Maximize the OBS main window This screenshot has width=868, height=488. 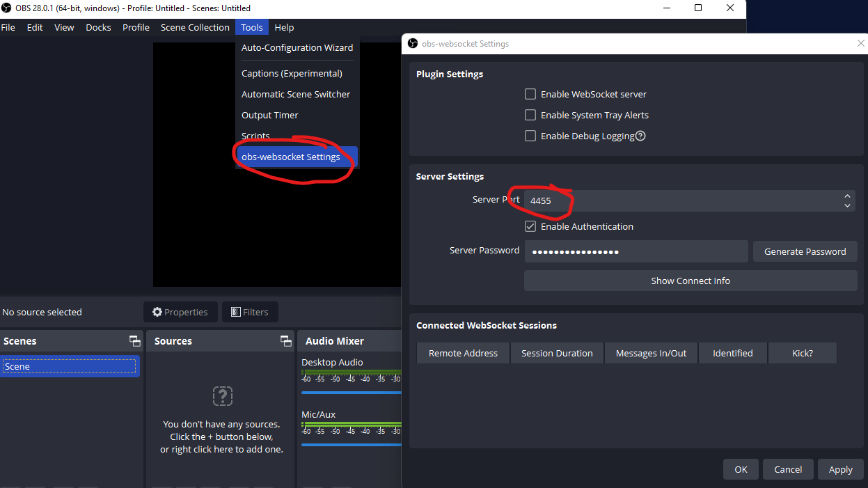click(698, 8)
